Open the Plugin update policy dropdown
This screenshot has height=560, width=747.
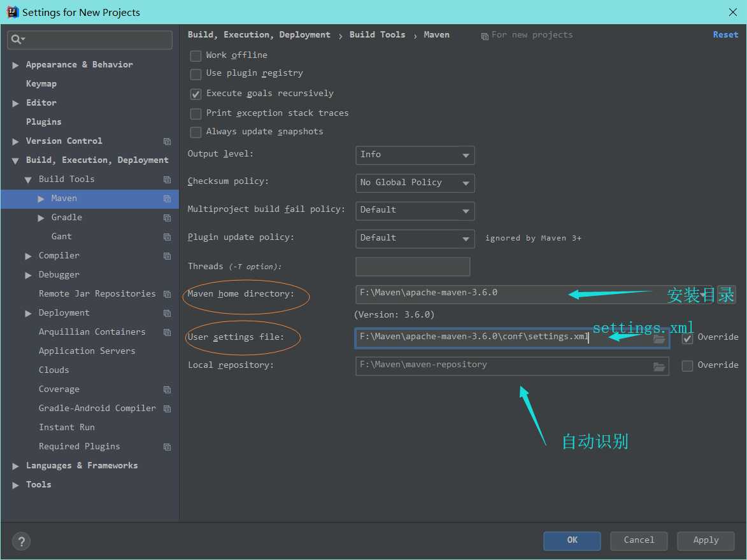[415, 239]
